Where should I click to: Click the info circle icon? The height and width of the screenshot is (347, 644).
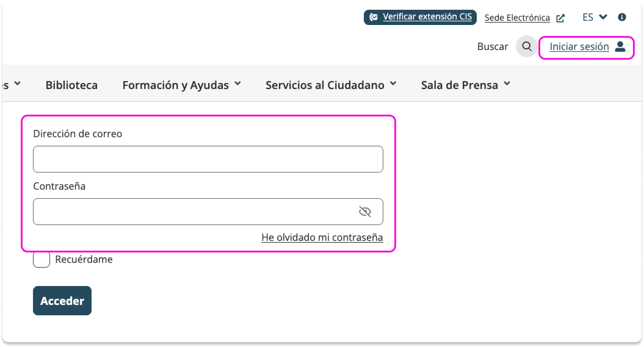point(622,17)
